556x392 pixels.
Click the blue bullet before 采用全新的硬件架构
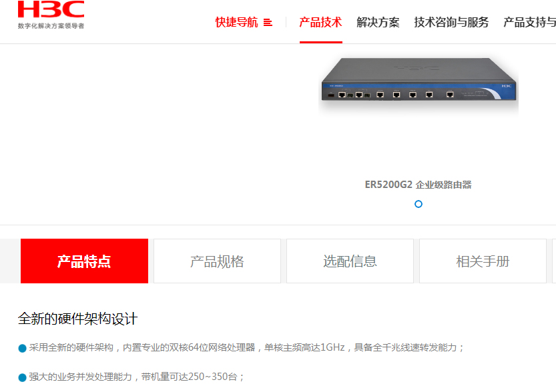22,349
